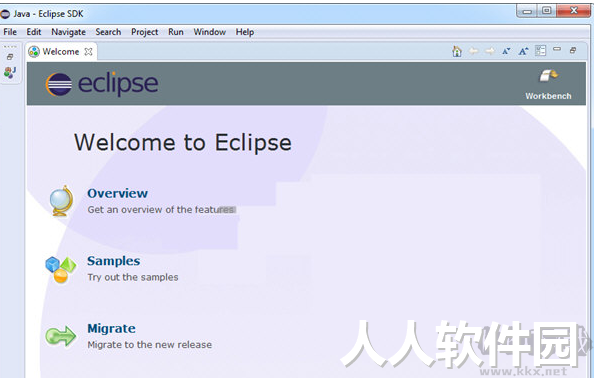Reduce font size with the small A icon
Viewport: 594px width, 378px height.
506,51
